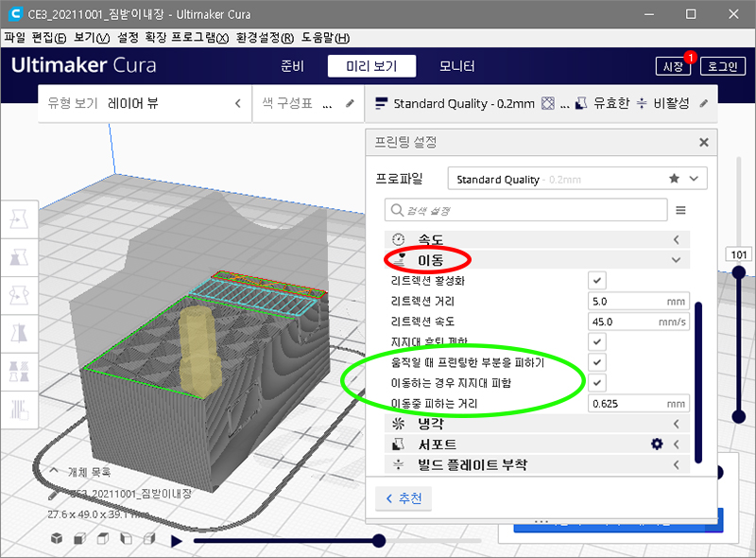Click the 로그인 button
756x558 pixels.
point(723,66)
